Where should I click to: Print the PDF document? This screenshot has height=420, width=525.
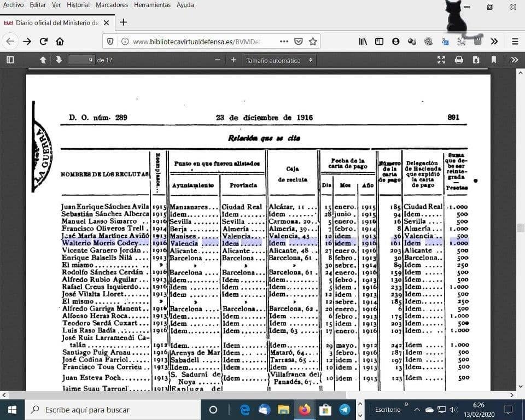459,60
